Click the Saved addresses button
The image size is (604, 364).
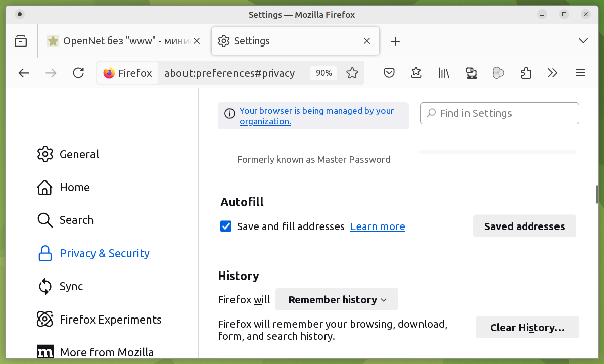pyautogui.click(x=524, y=226)
